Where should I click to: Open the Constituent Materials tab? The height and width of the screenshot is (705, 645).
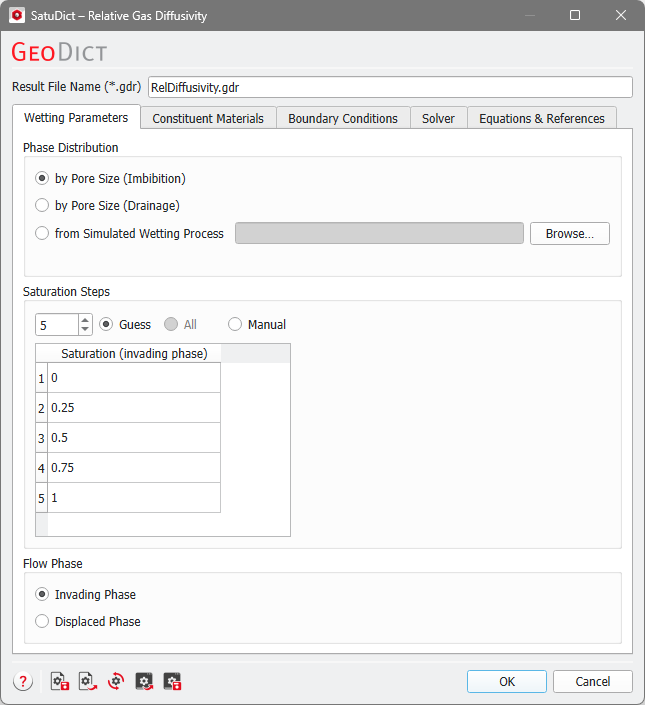pos(208,119)
